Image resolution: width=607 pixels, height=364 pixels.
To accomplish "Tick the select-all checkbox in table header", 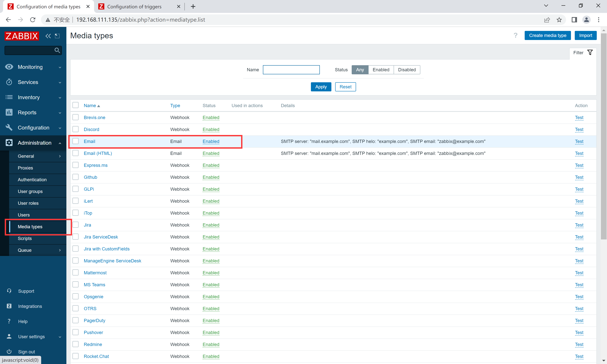I will coord(75,105).
